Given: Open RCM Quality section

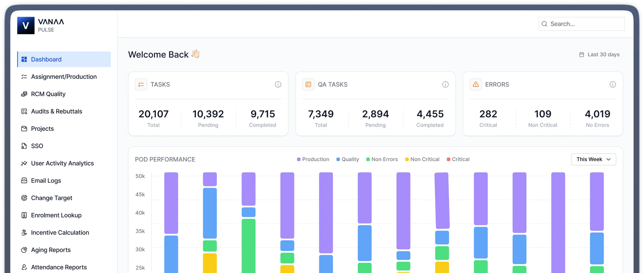Looking at the screenshot, I should 64,94.
